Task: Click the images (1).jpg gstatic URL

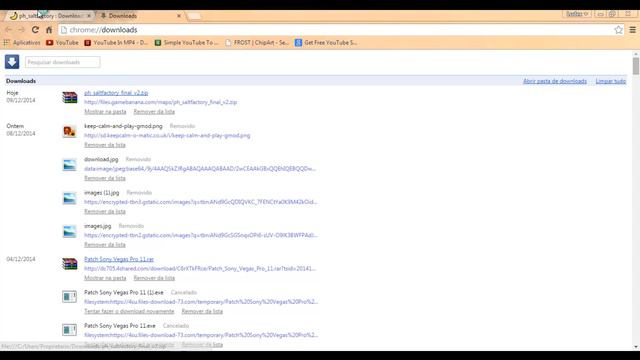Action: (200, 202)
